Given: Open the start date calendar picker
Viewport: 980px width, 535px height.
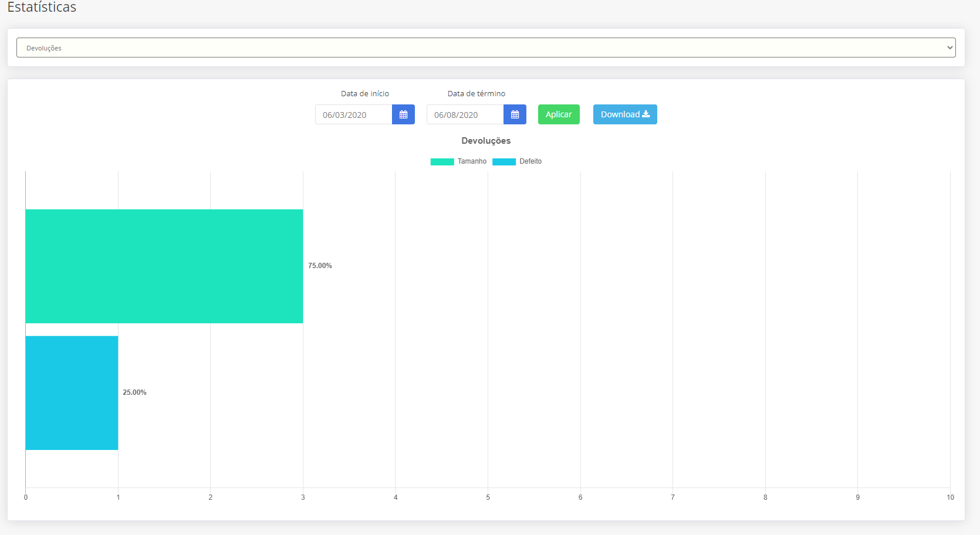Looking at the screenshot, I should 403,114.
